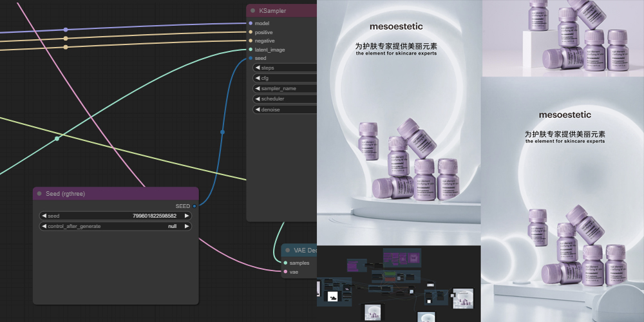Click previous option arrow for control_after_generate
Image resolution: width=644 pixels, height=322 pixels.
coord(44,226)
